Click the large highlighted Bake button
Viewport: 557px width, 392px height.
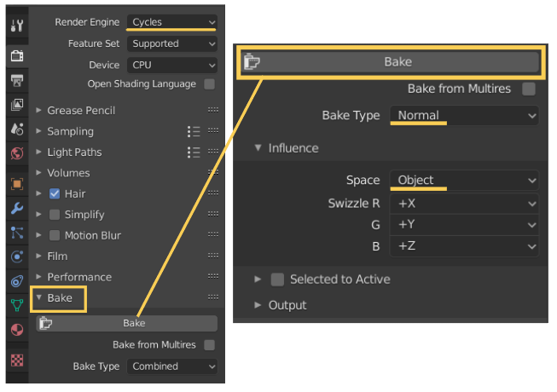click(x=391, y=61)
